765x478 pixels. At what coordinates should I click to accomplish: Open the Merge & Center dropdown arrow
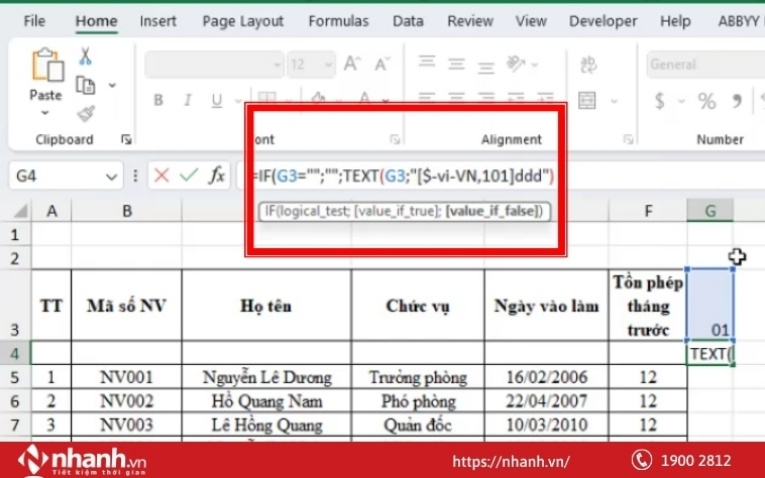point(614,101)
